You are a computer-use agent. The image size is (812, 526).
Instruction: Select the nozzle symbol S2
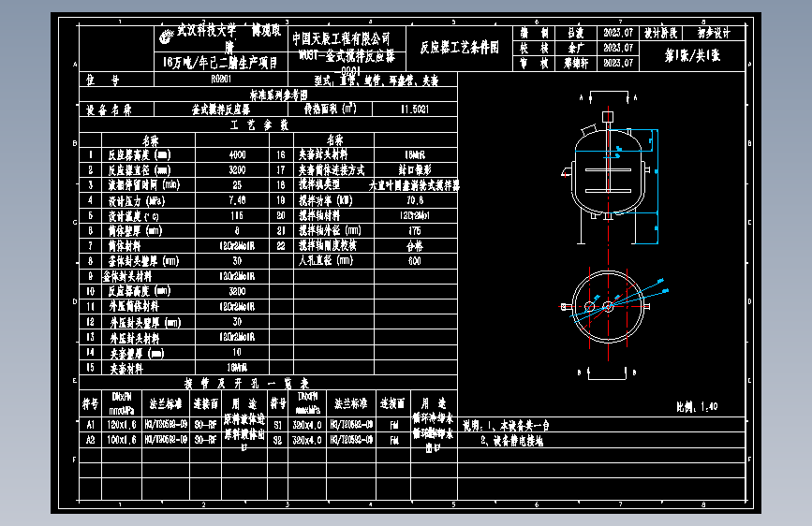[x=277, y=440]
